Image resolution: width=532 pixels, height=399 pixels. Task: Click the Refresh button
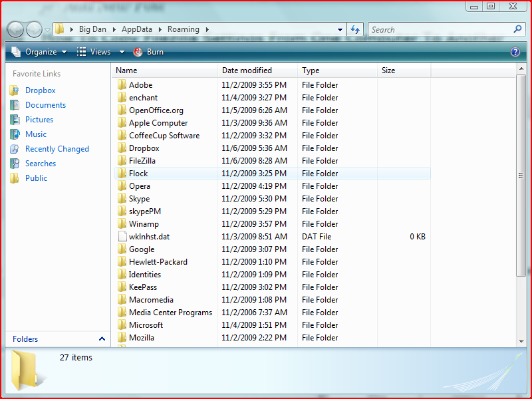point(355,29)
